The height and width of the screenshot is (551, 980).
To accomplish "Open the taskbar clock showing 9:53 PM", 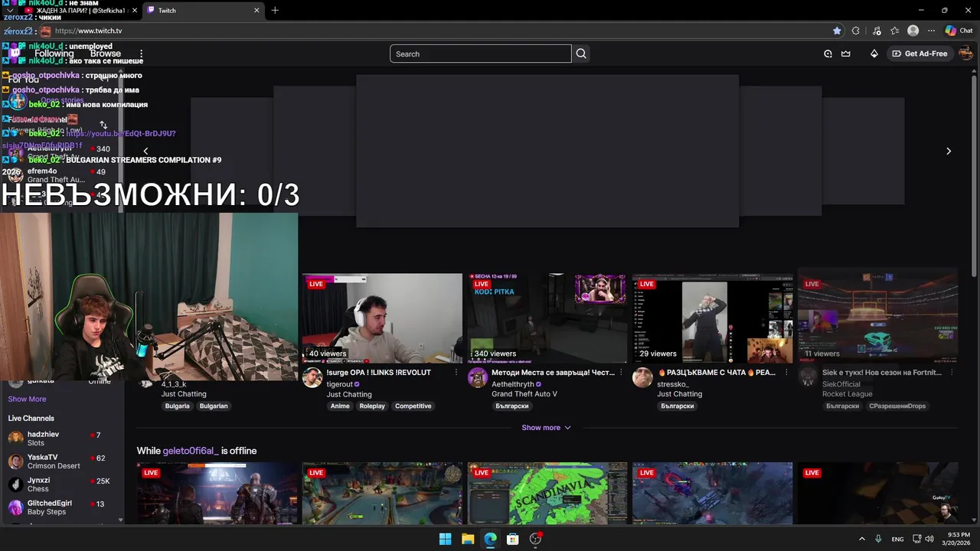I will (955, 539).
